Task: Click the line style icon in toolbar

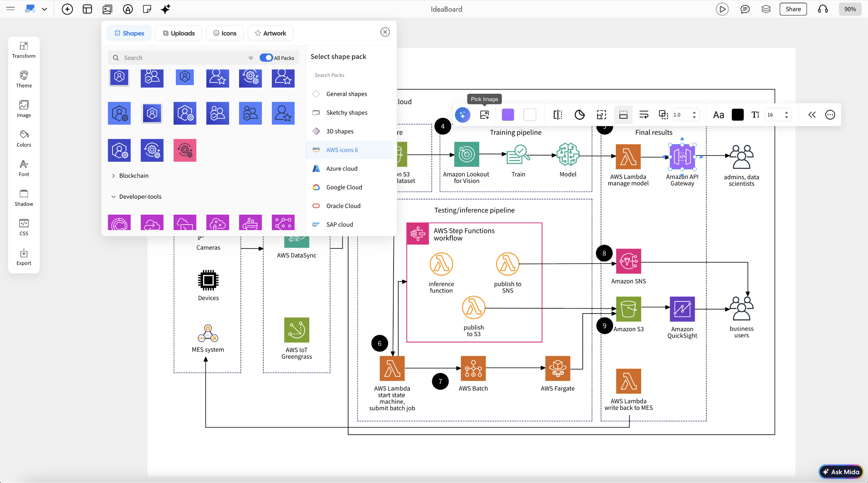Action: point(644,115)
